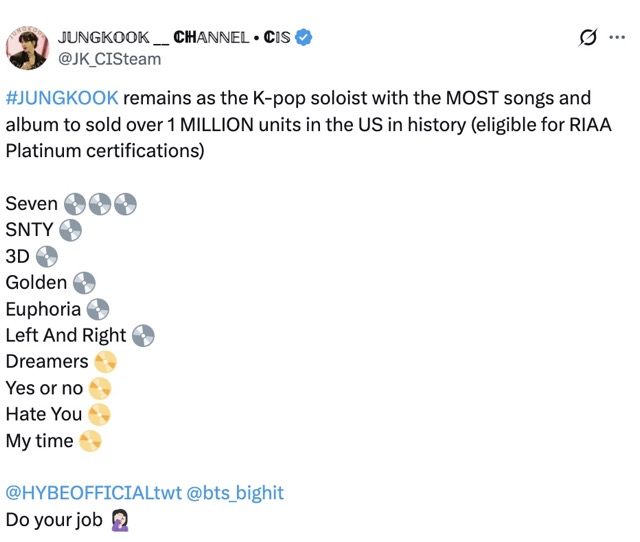Click the first platinum disc next to Seven
This screenshot has height=542, width=640.
click(x=74, y=204)
